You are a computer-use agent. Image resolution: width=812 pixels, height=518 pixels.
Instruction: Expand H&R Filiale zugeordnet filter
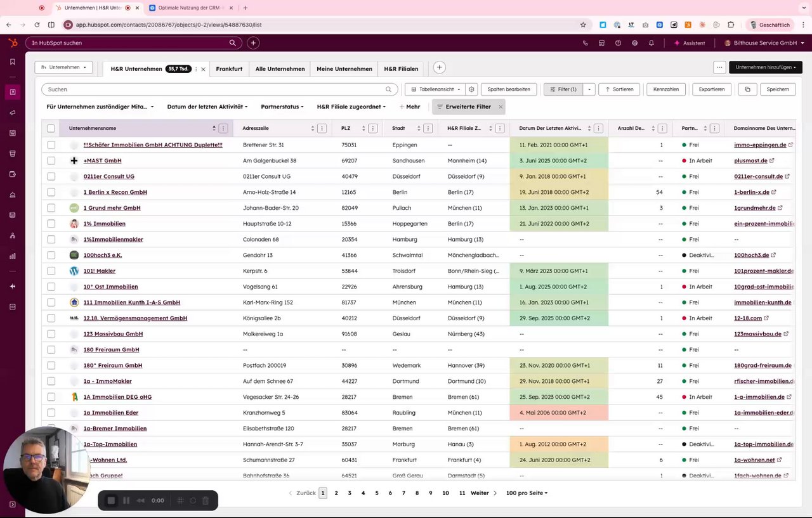351,107
